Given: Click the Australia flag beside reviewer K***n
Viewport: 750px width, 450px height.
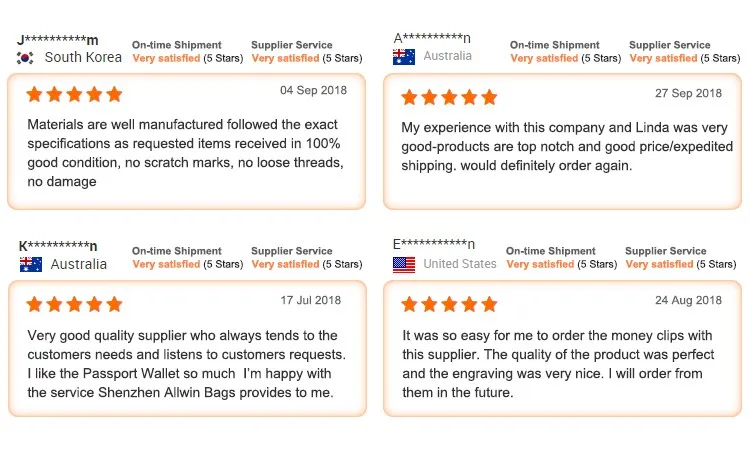Looking at the screenshot, I should [x=31, y=264].
